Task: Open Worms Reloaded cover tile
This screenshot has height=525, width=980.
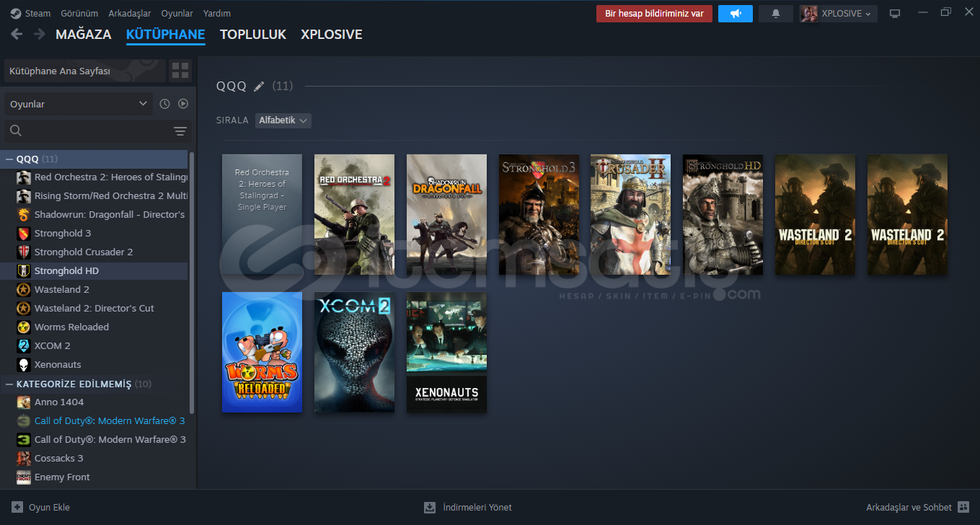Action: [262, 352]
